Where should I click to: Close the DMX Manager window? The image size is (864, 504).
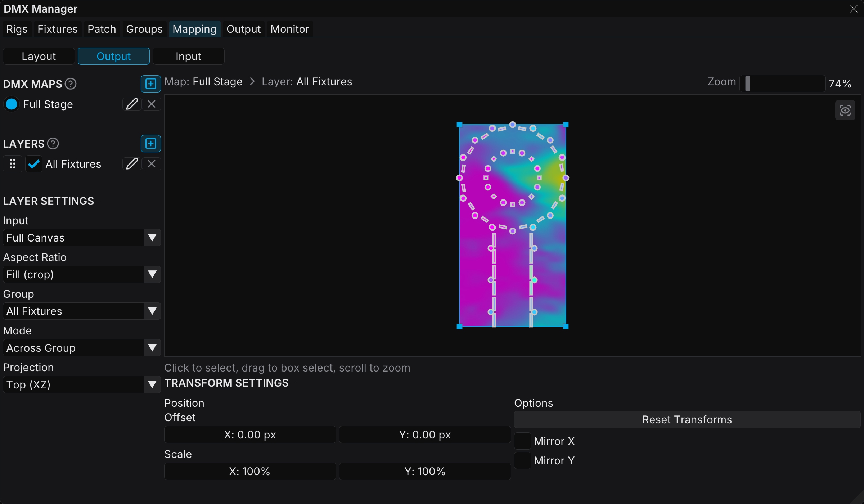tap(854, 9)
